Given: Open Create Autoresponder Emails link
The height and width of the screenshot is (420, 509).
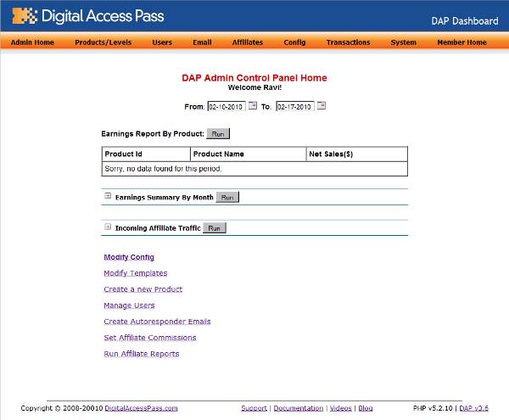Looking at the screenshot, I should [x=157, y=322].
